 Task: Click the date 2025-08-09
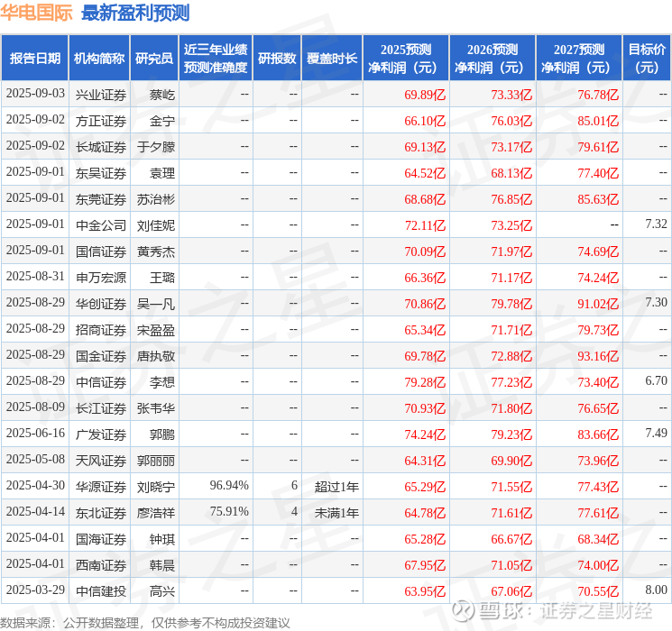[35, 407]
